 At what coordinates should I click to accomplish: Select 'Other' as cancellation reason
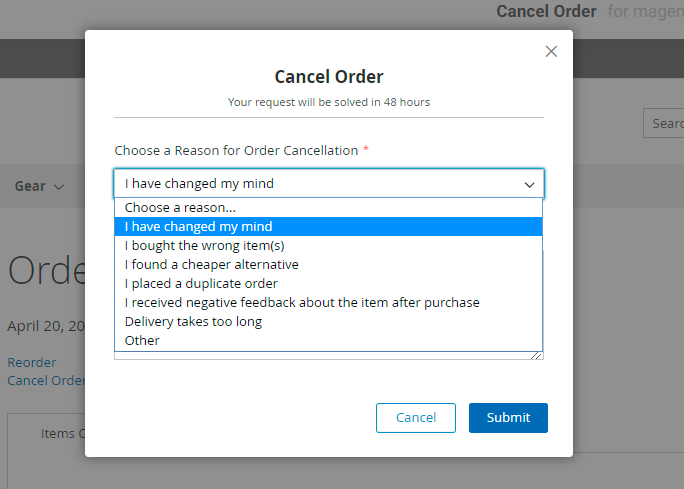pyautogui.click(x=142, y=341)
